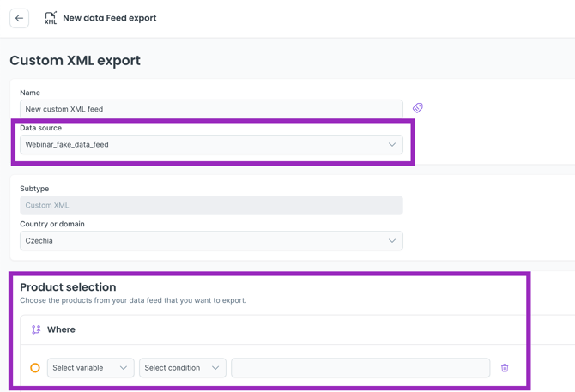
Task: Focus the Name input field
Action: coord(211,109)
